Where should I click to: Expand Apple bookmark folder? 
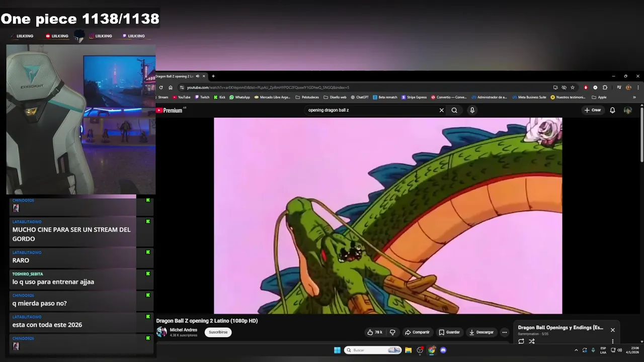click(599, 98)
